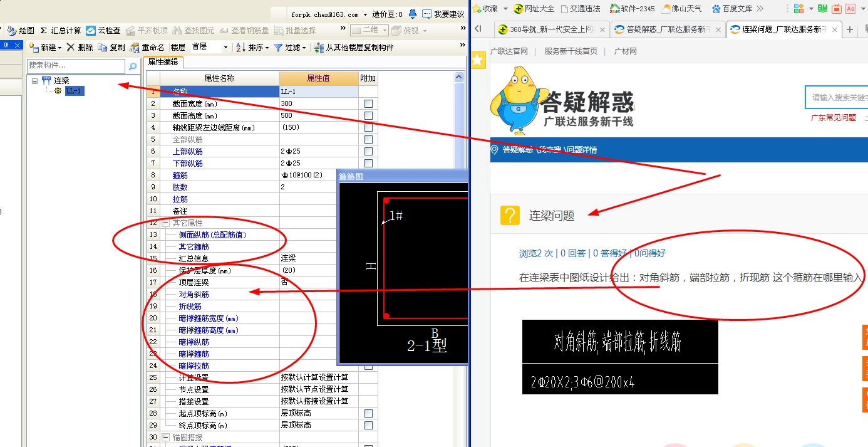Select LL-1 in component tree
This screenshot has height=447, width=868.
coord(74,91)
